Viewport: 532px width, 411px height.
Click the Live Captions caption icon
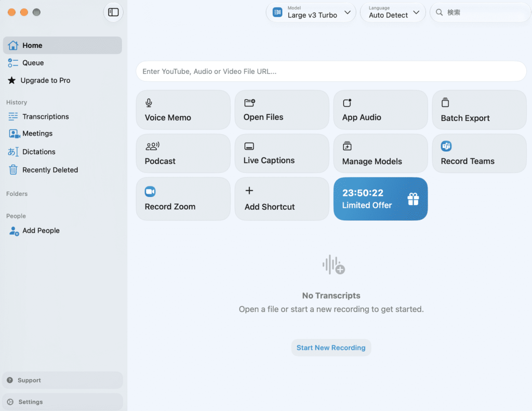249,147
